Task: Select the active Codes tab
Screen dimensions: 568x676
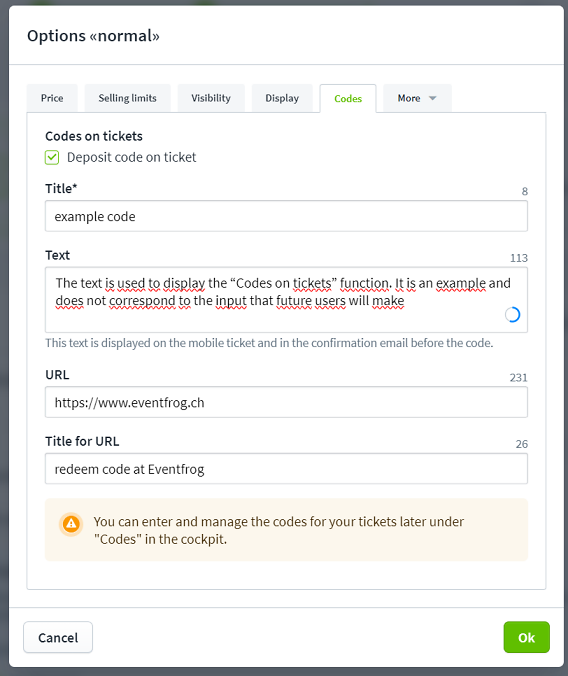Action: tap(348, 99)
